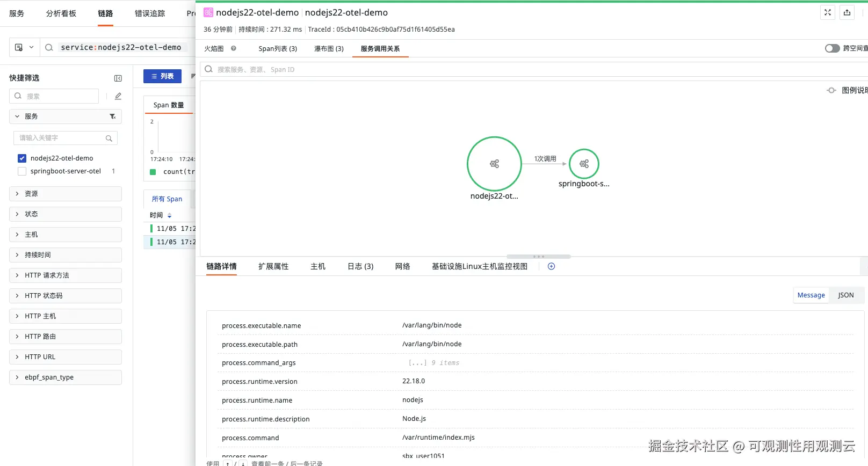Open the 基础设施Linux主机监控视图 tab
This screenshot has height=466, width=868.
coord(480,266)
